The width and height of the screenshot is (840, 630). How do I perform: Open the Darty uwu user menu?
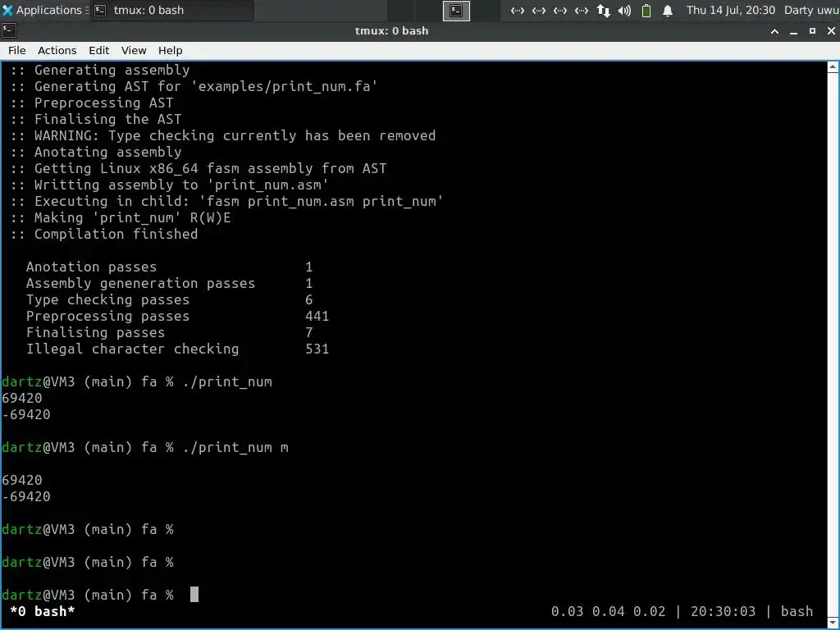(x=811, y=10)
